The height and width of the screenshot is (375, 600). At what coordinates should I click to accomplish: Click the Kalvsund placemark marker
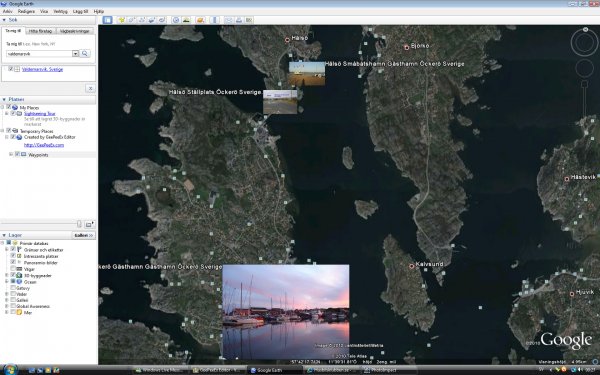click(412, 266)
